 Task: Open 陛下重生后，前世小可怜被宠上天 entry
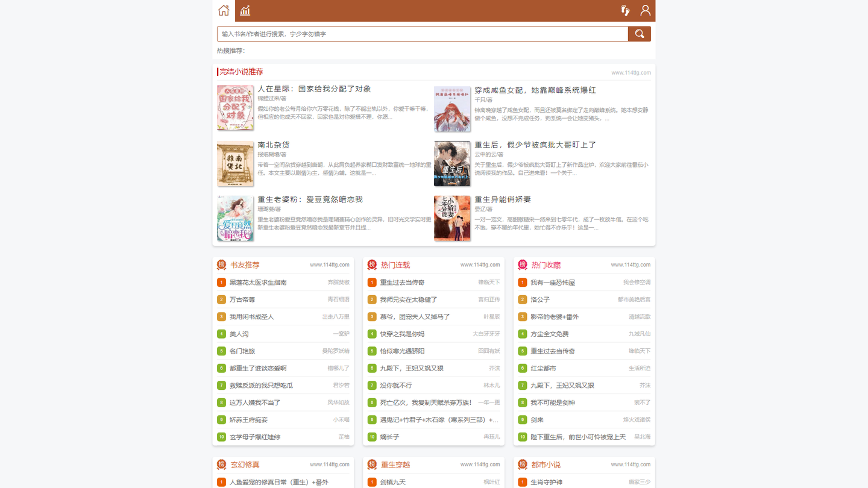[578, 437]
